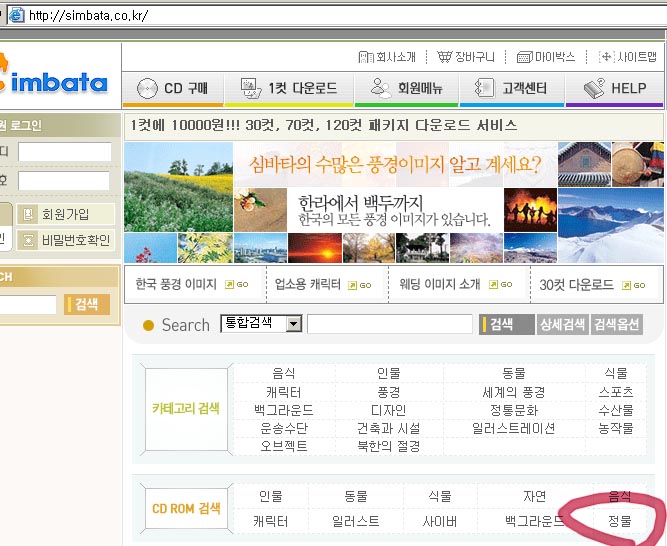Open the 사이트맵 icon in top bar

606,57
